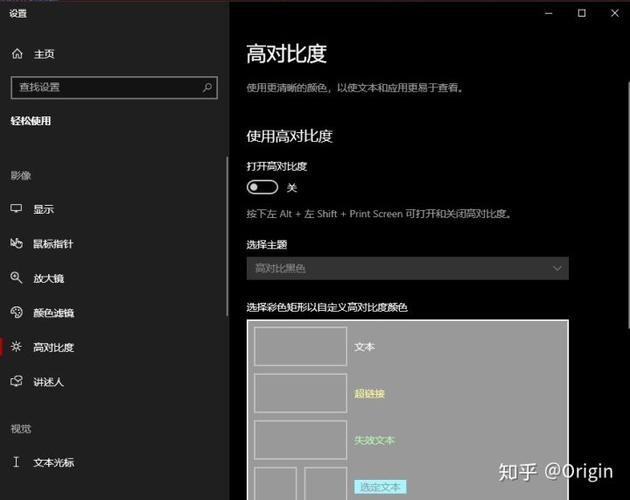Click the 失效文本 color rectangle
Image resolution: width=630 pixels, height=500 pixels.
(x=301, y=440)
